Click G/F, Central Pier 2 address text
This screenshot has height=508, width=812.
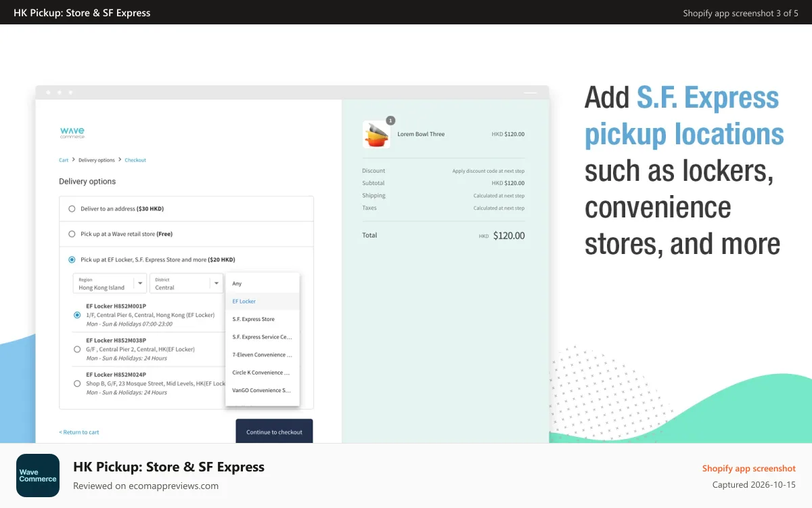pos(140,349)
